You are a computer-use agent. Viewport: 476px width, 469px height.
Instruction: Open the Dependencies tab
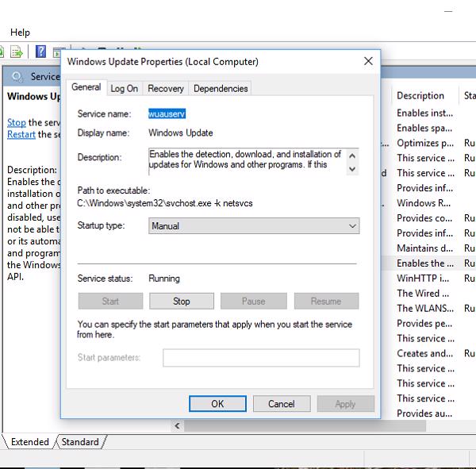[x=221, y=88]
